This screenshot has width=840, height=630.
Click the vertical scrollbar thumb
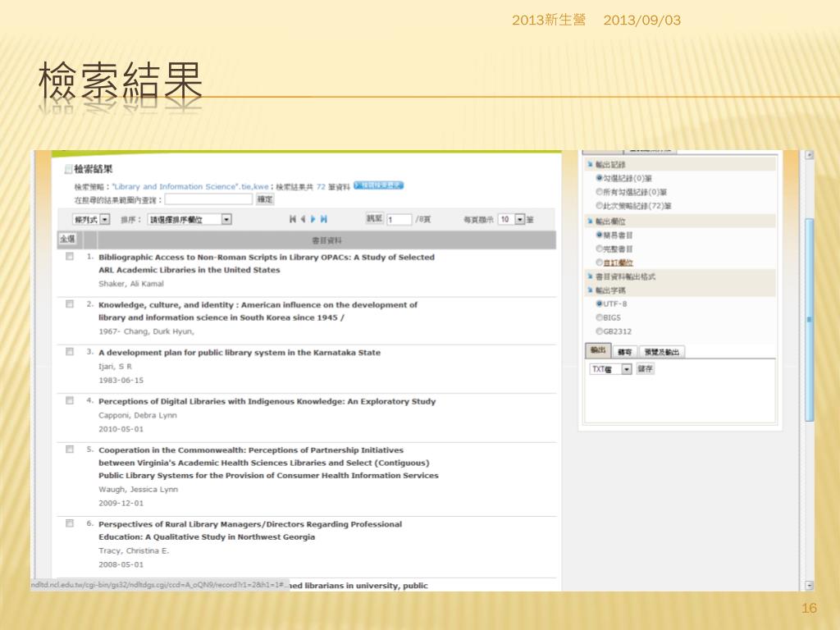tap(810, 319)
